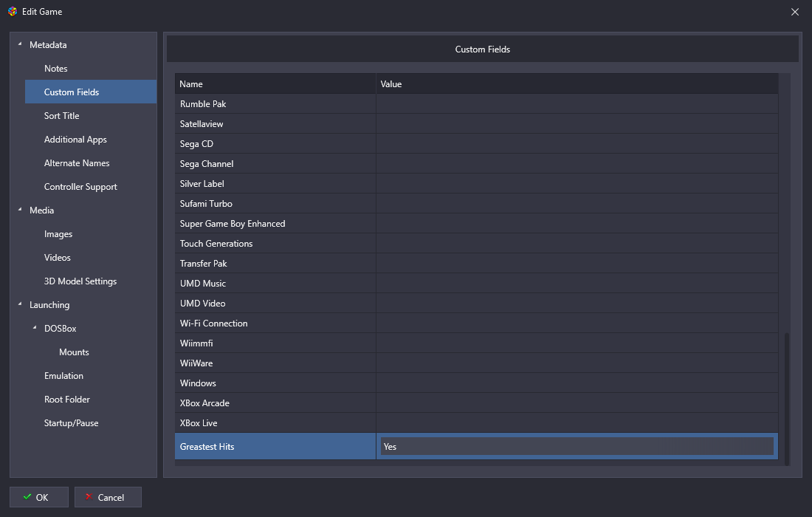Select the UMD Video row
Viewport: 812px width, 517px height.
pos(476,303)
